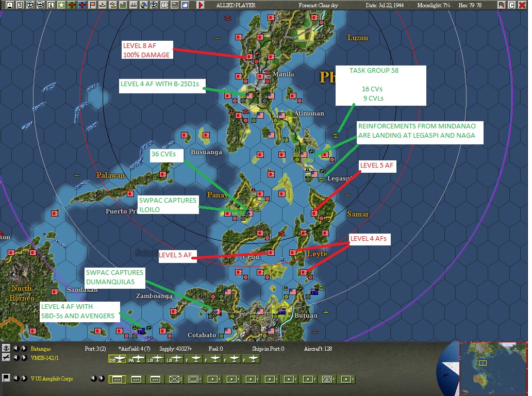Screen dimensions: 532x396
Task: Click the anchor port icon beside Batangas
Action: click(6, 348)
